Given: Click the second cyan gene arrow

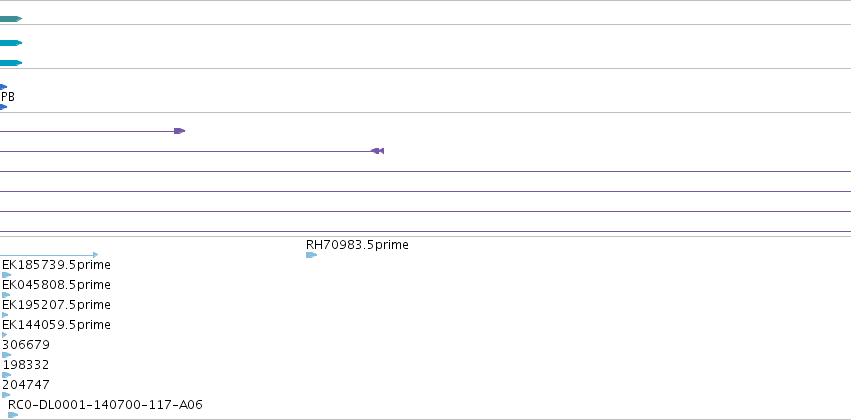Looking at the screenshot, I should [x=11, y=63].
